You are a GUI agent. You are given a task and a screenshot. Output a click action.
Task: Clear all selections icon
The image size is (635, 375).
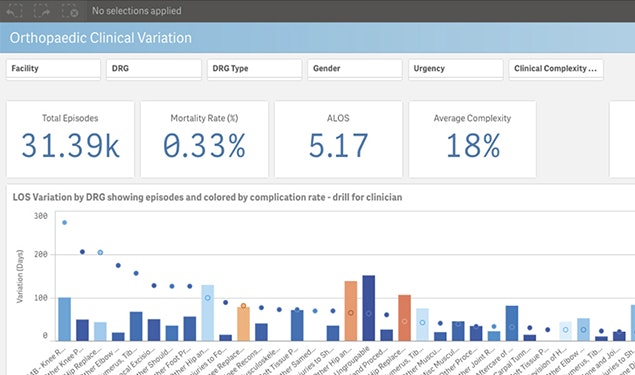70,11
